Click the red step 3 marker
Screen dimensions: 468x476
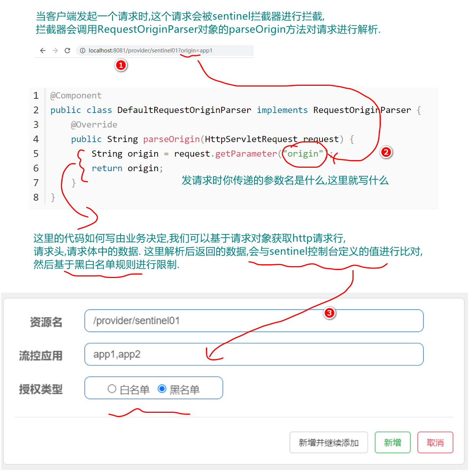329,313
